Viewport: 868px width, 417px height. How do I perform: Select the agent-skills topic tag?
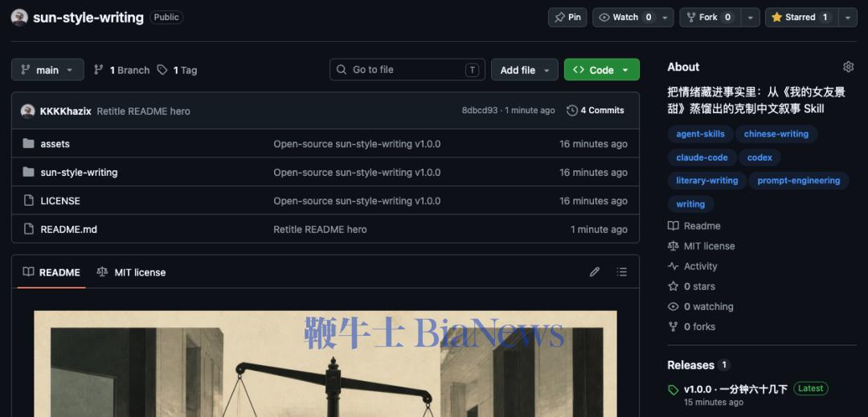pos(700,134)
